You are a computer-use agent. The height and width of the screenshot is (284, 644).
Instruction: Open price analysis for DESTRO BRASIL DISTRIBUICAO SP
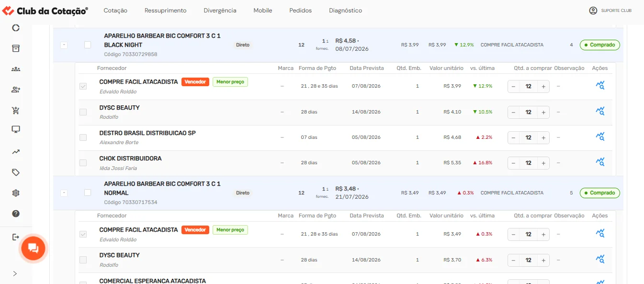[600, 137]
